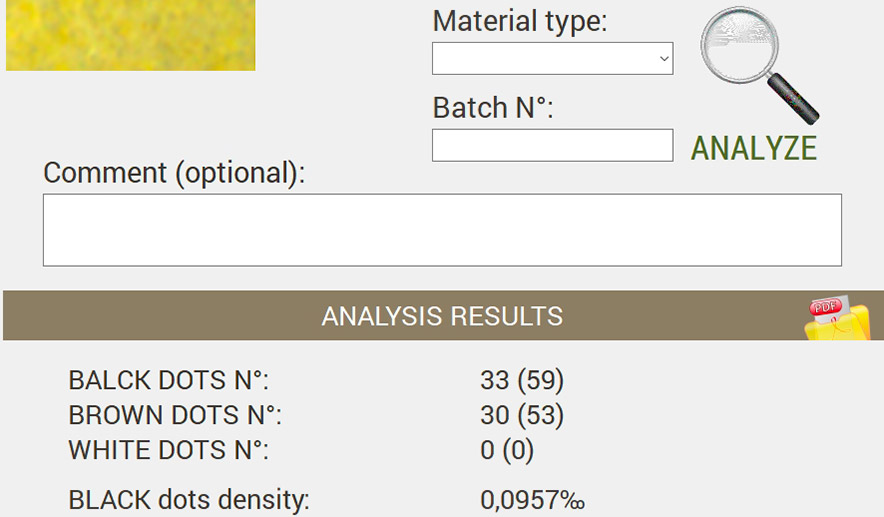Click the ANALYZE text button
This screenshot has height=517, width=884.
(754, 148)
